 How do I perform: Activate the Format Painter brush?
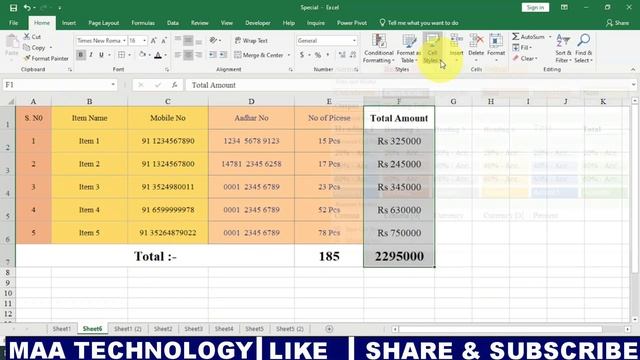click(x=46, y=58)
